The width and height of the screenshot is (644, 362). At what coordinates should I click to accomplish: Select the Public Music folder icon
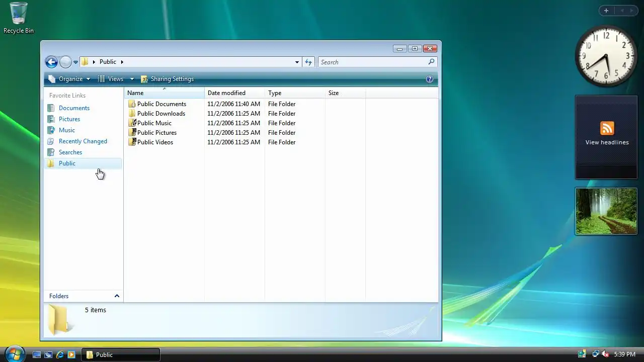(132, 123)
